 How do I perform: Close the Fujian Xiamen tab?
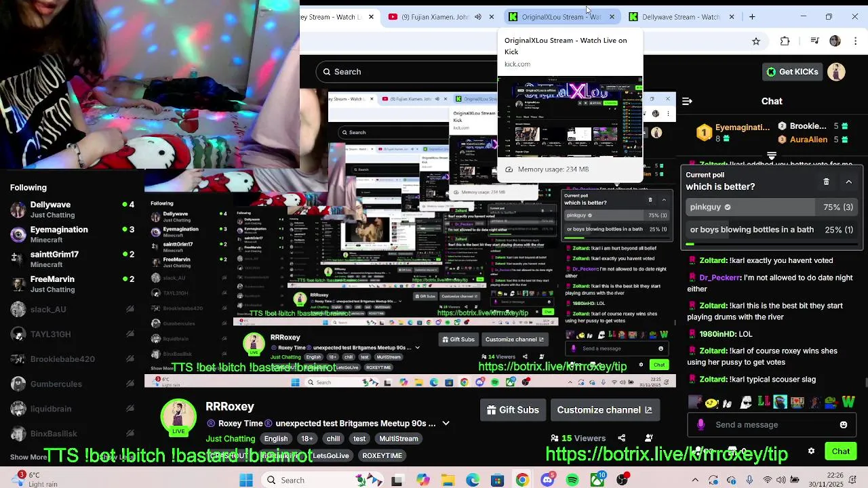tap(492, 17)
